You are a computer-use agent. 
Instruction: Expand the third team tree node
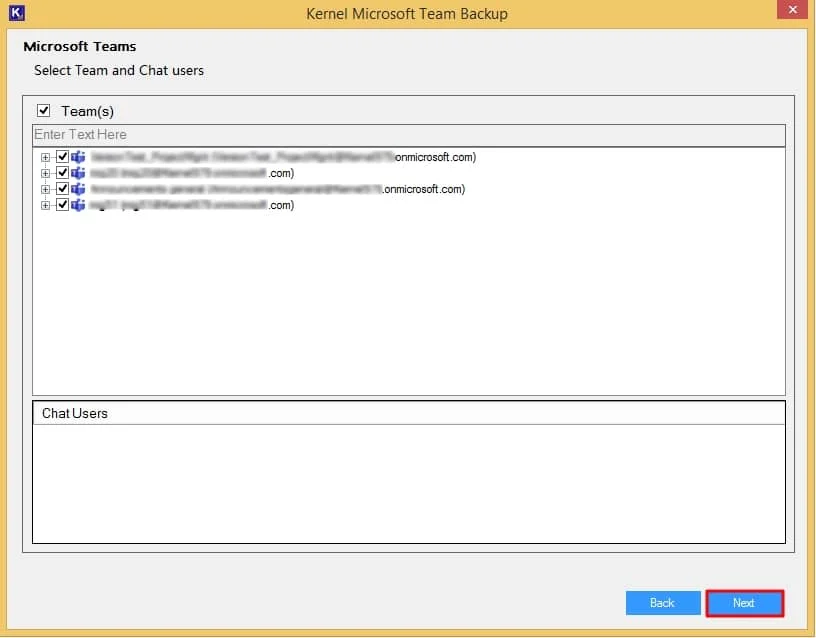click(x=45, y=189)
